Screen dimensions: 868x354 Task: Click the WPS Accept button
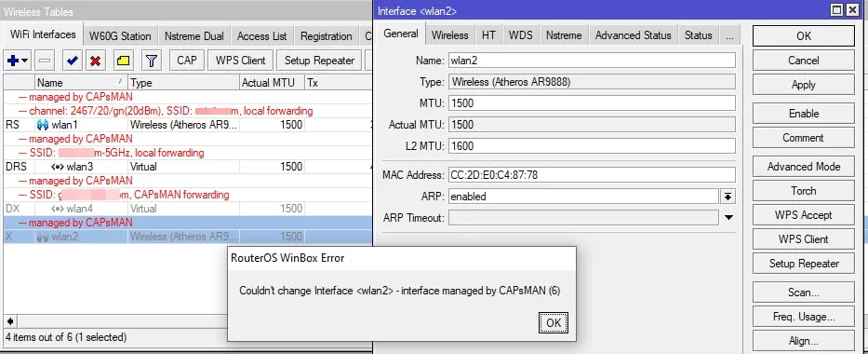[803, 215]
